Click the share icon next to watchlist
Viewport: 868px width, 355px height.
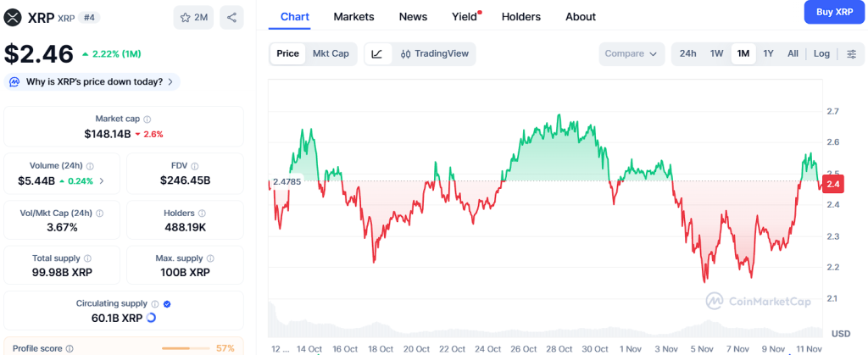coord(231,17)
